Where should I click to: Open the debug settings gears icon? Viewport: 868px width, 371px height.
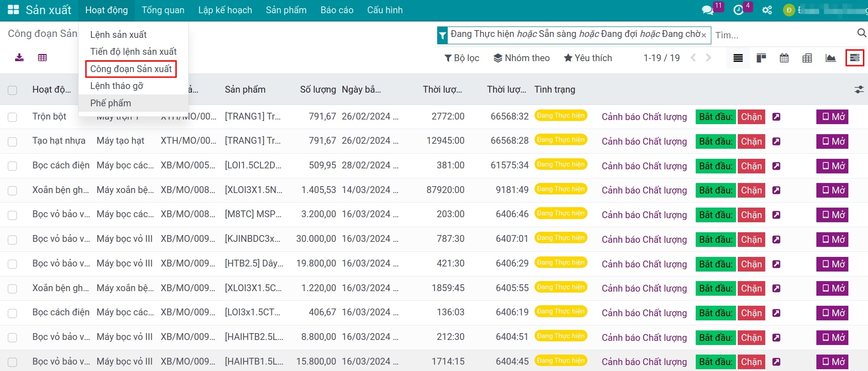(x=767, y=10)
